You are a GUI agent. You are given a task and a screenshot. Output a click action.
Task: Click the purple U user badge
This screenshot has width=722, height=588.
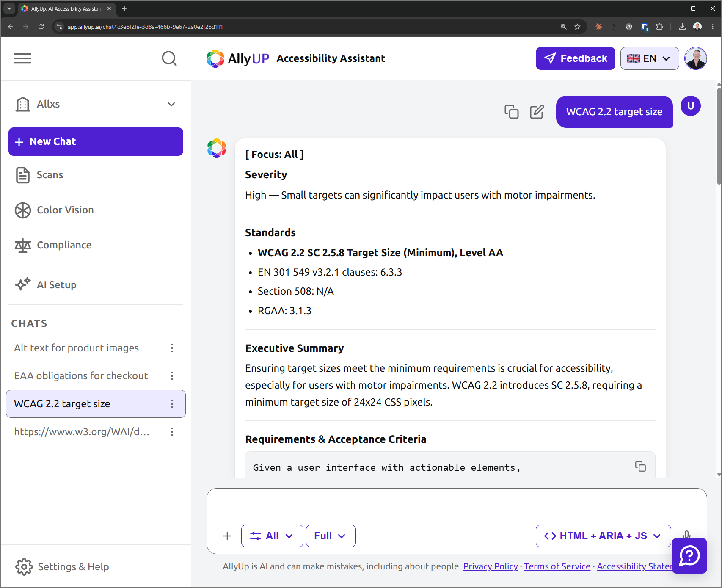click(x=691, y=106)
